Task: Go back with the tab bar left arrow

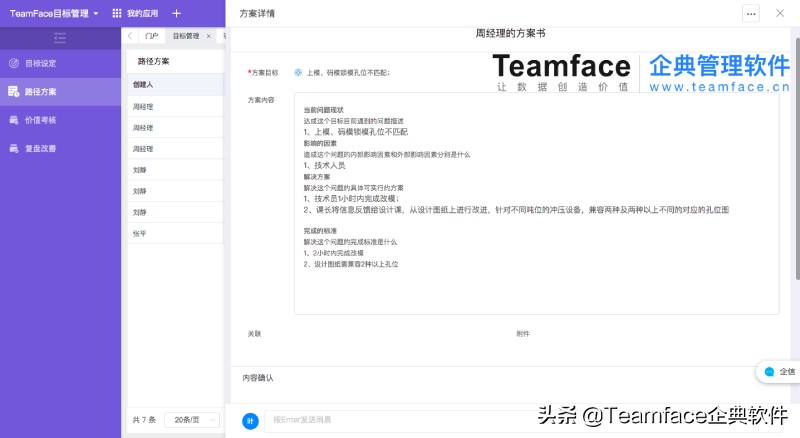Action: click(x=130, y=36)
